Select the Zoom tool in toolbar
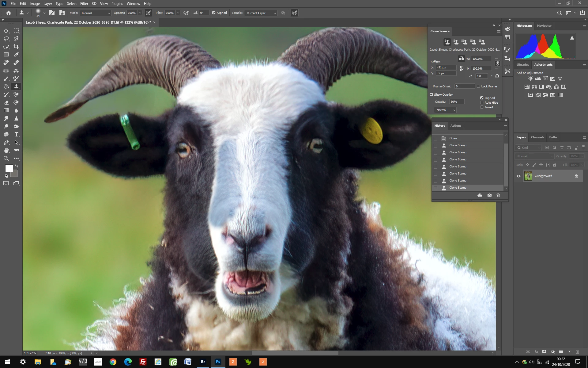Screen dimensions: 588x368 [x=6, y=158]
